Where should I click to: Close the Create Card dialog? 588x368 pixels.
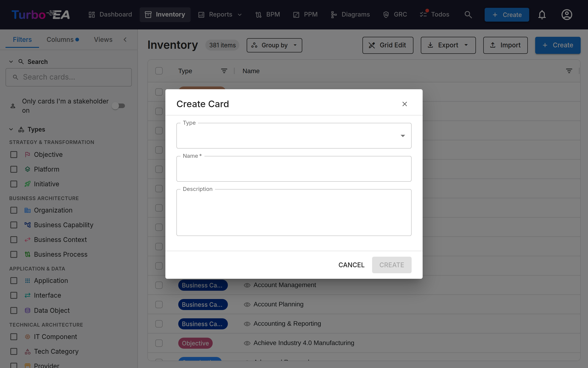coord(404,104)
